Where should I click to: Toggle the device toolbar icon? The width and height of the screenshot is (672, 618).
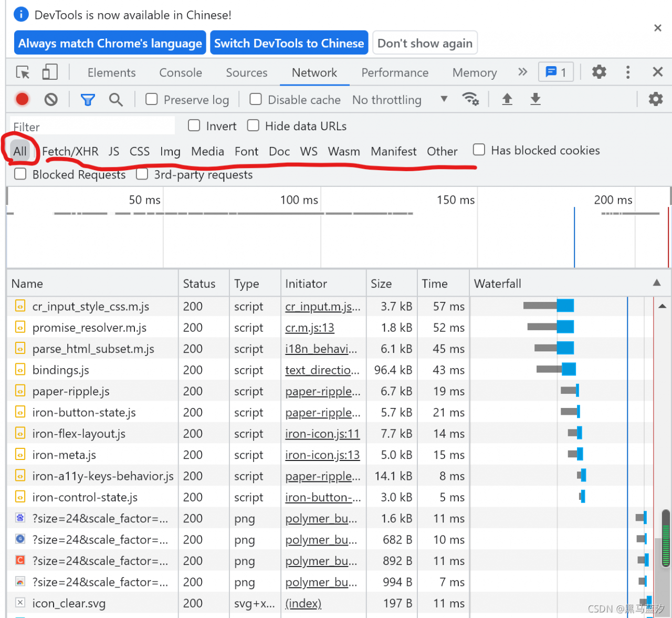(x=49, y=72)
